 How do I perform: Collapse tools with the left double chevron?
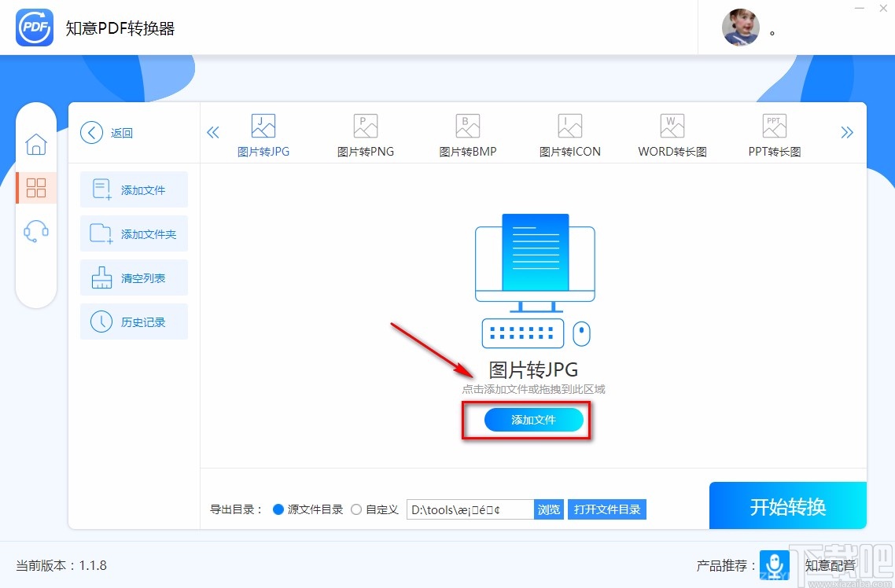(x=213, y=132)
